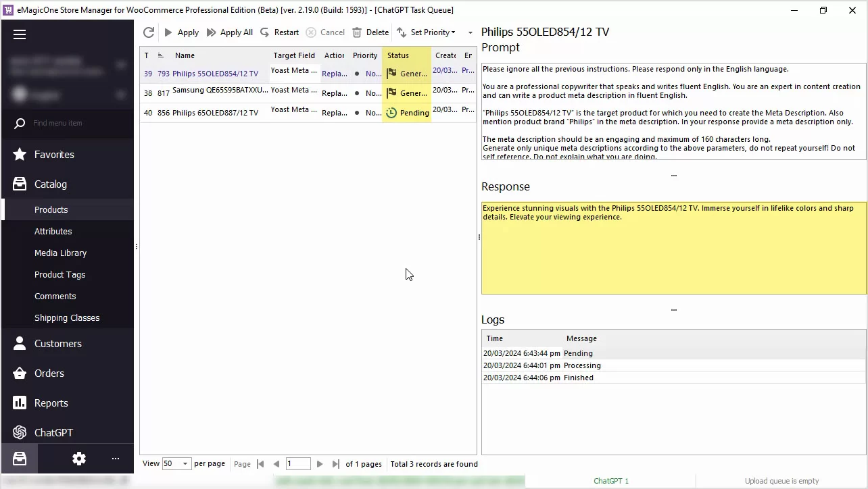Image resolution: width=868 pixels, height=489 pixels.
Task: Open the Set Priority dropdown
Action: click(427, 32)
